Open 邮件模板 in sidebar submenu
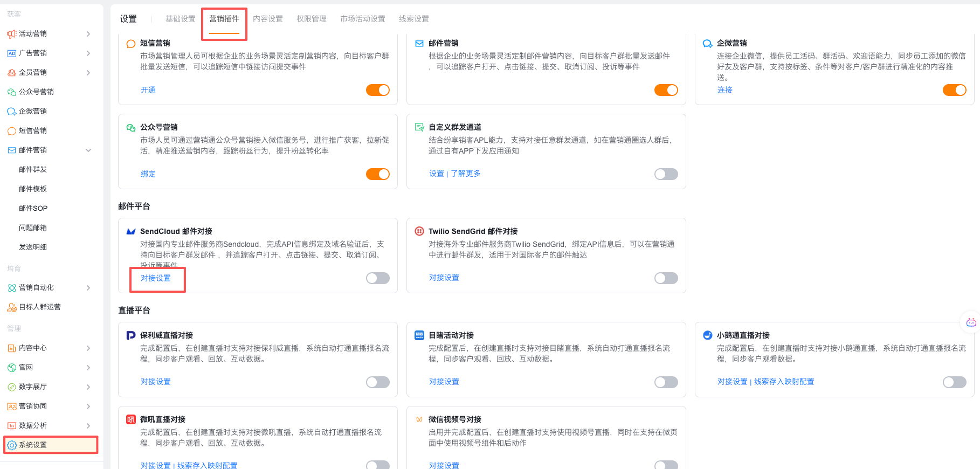 tap(33, 189)
